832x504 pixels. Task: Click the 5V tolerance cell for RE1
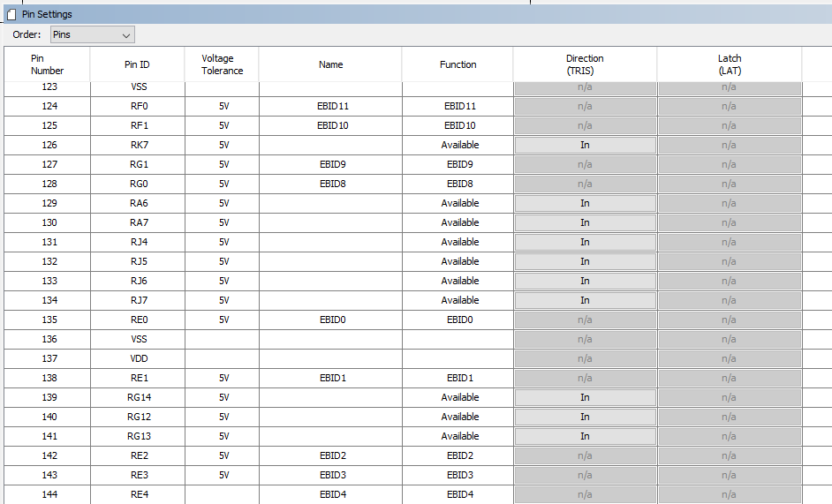click(x=222, y=378)
